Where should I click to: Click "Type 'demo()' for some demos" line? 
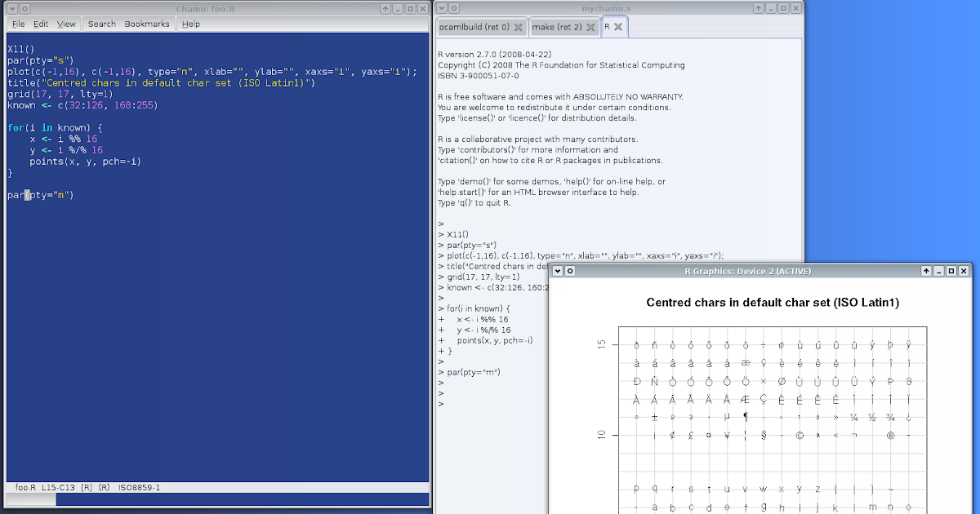click(x=551, y=182)
